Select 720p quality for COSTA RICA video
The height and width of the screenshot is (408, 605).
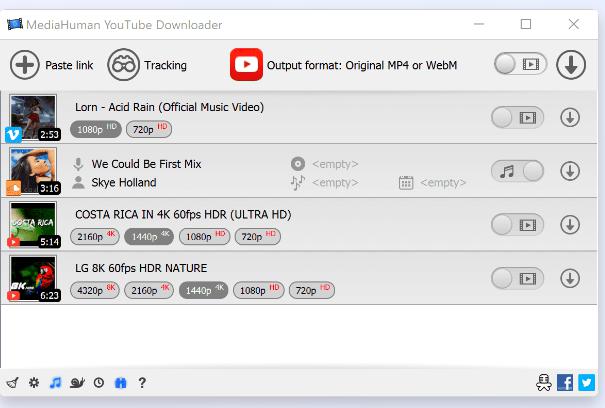point(258,237)
